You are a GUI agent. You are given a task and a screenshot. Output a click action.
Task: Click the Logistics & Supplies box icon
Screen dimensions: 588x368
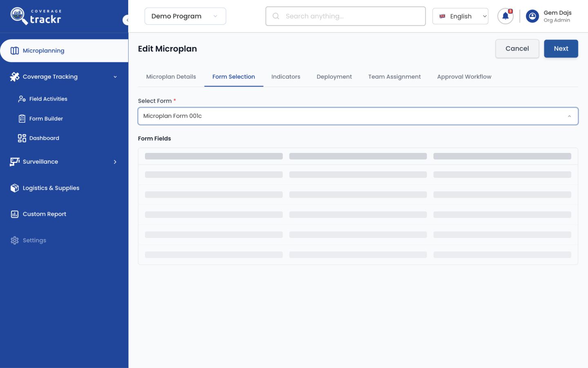(15, 188)
